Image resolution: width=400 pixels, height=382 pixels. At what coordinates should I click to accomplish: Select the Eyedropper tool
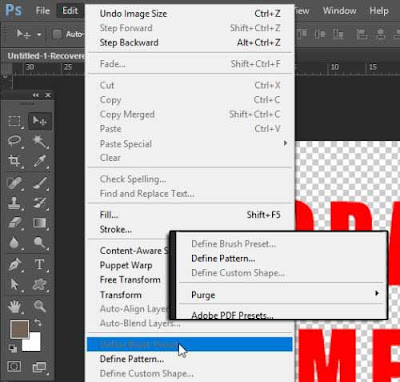pyautogui.click(x=39, y=161)
